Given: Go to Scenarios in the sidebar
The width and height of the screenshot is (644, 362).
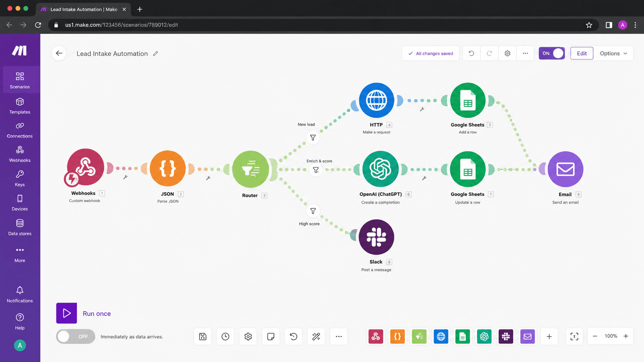Looking at the screenshot, I should point(20,80).
